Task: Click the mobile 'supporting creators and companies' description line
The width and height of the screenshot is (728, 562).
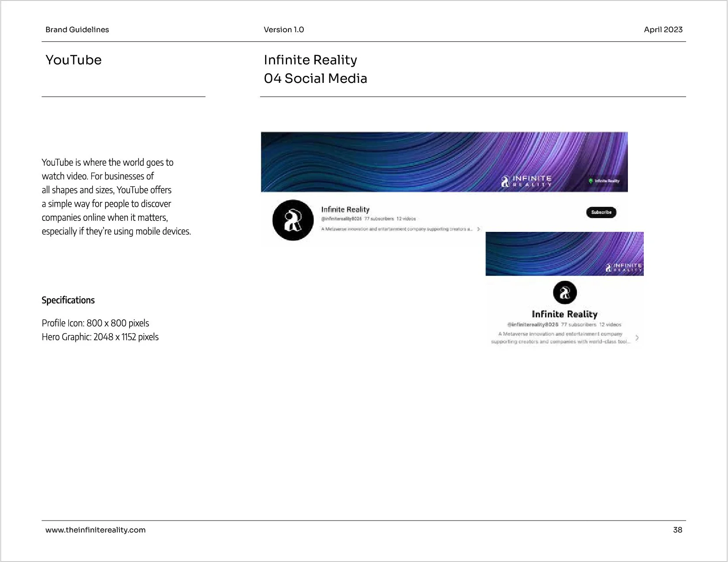Action: pos(560,342)
